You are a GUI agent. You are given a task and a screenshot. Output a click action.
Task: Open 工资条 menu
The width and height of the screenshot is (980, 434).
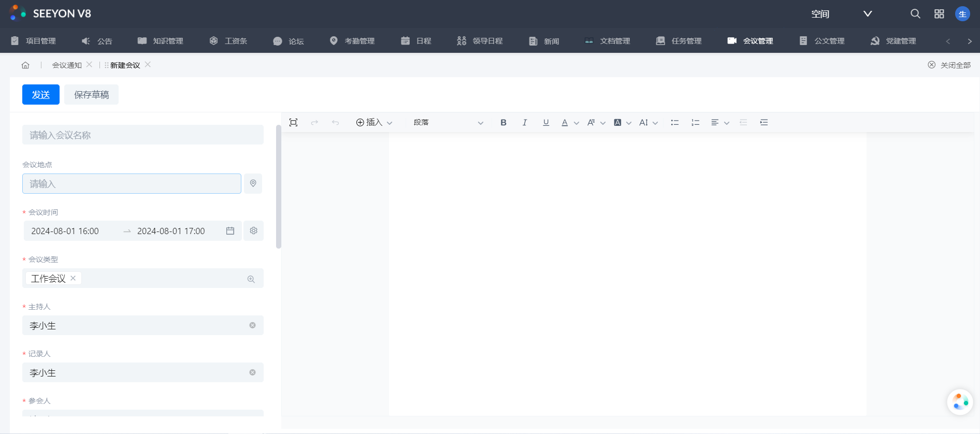click(x=228, y=41)
